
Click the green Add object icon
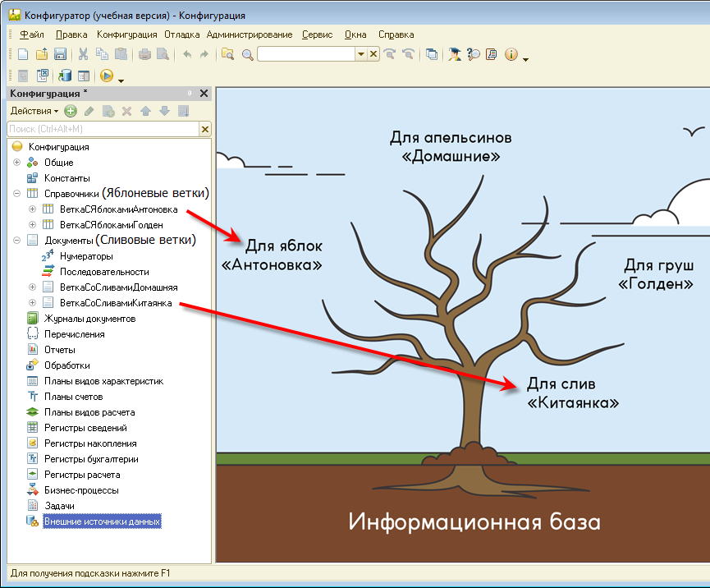click(71, 111)
